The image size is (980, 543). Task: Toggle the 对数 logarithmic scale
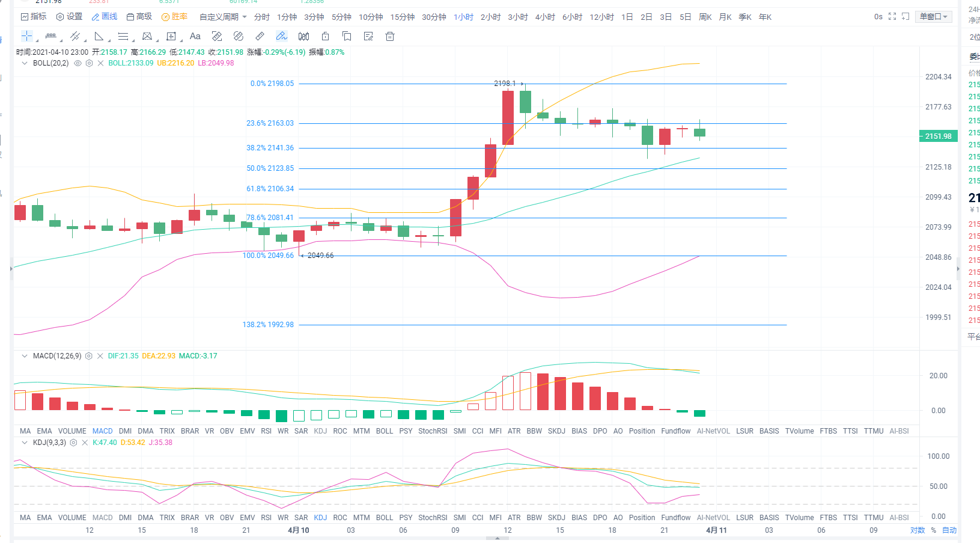point(917,530)
